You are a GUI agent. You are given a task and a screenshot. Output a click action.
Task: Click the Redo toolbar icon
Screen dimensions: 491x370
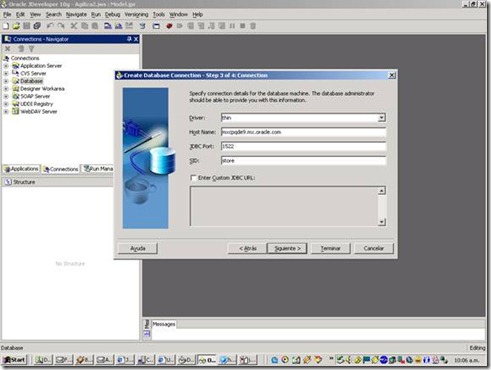61,26
